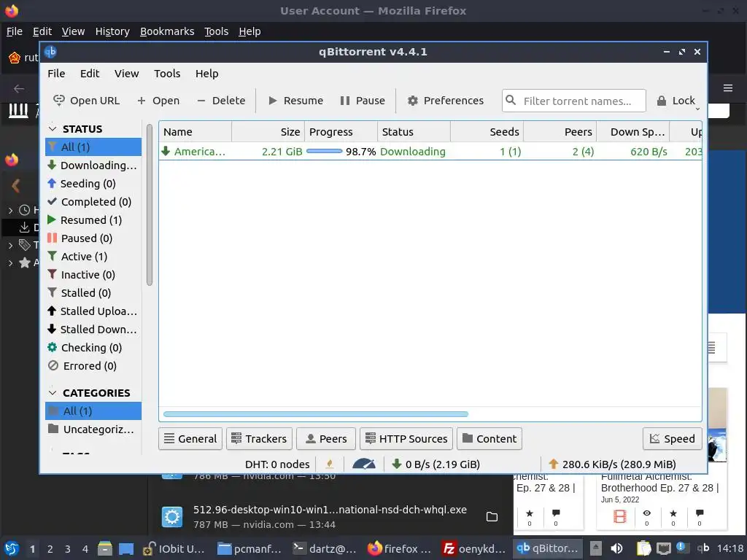Sort torrents by Size column
Image resolution: width=747 pixels, height=560 pixels.
tap(268, 132)
